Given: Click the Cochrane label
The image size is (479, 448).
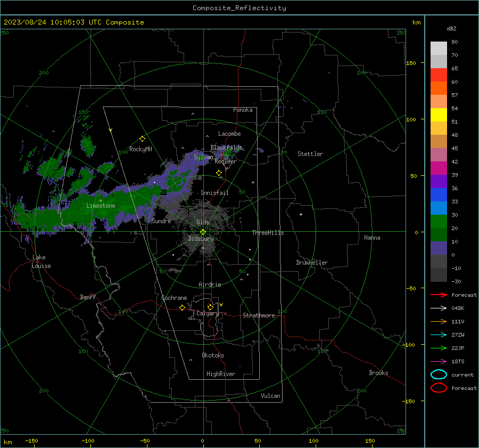Looking at the screenshot, I should coord(174,298).
